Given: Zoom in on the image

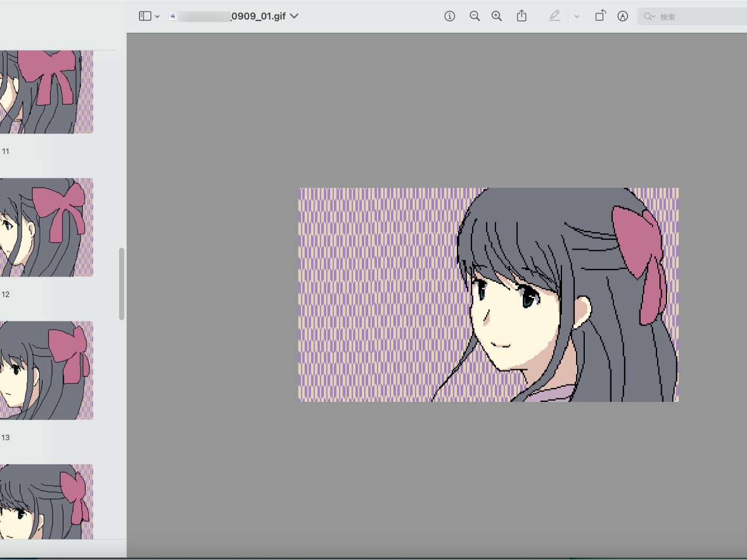Looking at the screenshot, I should pyautogui.click(x=497, y=16).
